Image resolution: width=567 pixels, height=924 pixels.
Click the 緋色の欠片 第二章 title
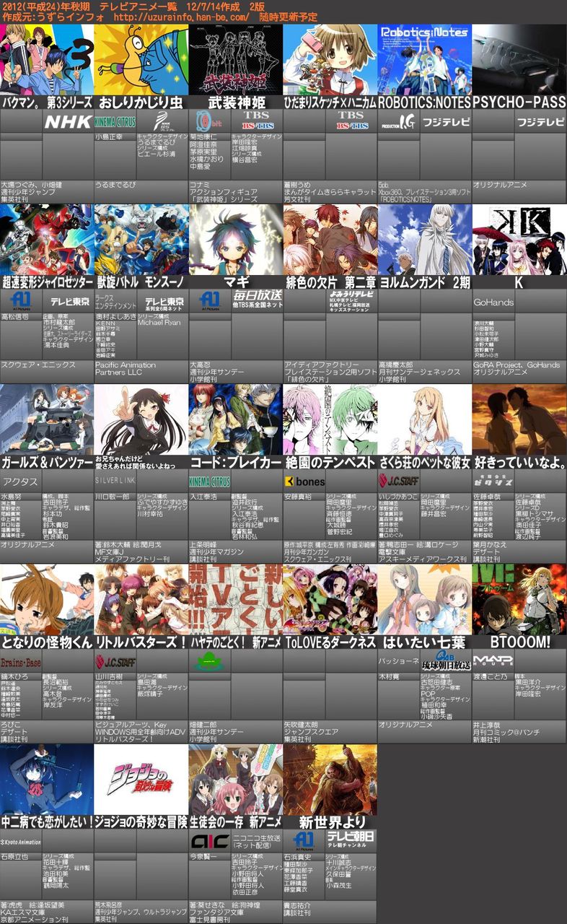tap(330, 283)
